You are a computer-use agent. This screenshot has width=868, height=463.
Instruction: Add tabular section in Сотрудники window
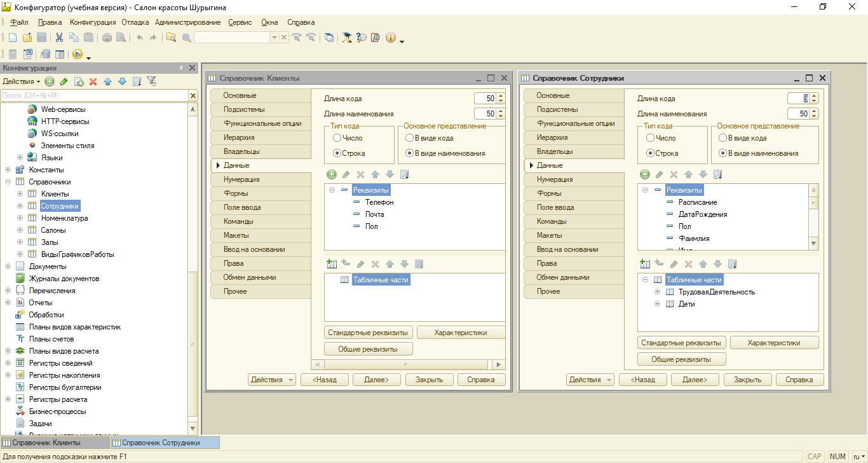[644, 264]
